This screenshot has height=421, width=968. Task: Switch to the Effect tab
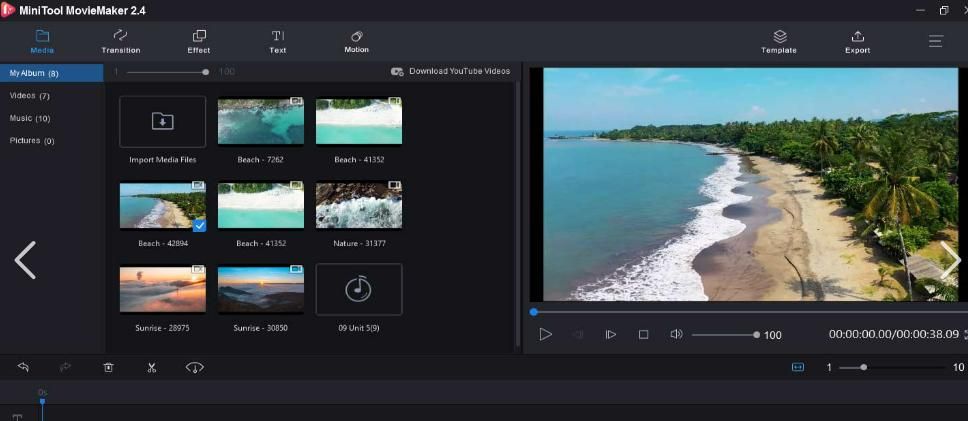click(x=199, y=41)
